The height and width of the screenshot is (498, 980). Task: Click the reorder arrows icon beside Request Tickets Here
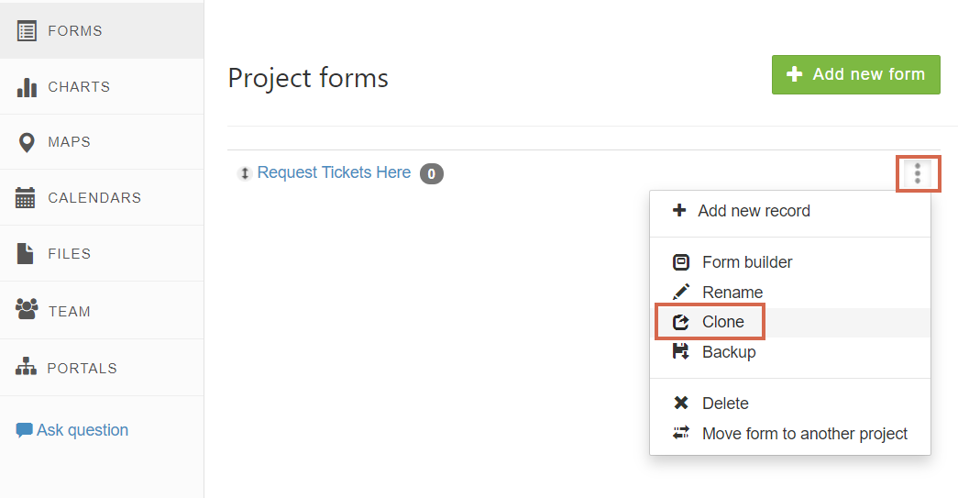[245, 173]
